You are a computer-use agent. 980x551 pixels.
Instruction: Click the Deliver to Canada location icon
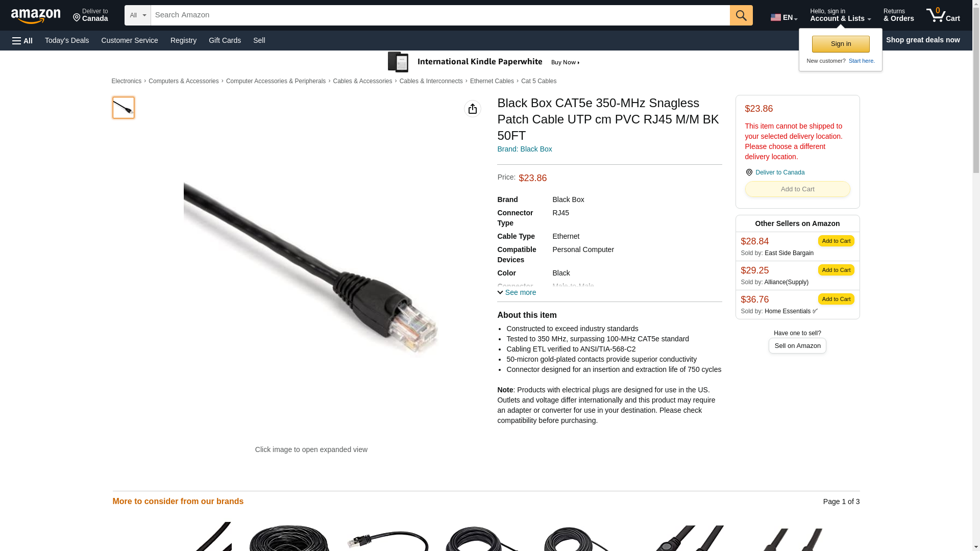(749, 172)
